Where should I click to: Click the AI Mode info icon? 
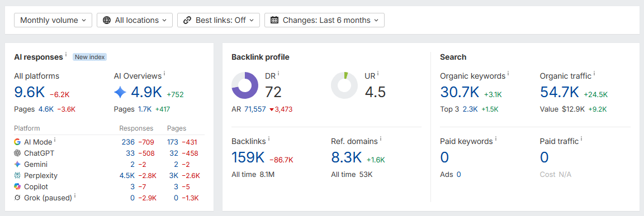(x=55, y=140)
